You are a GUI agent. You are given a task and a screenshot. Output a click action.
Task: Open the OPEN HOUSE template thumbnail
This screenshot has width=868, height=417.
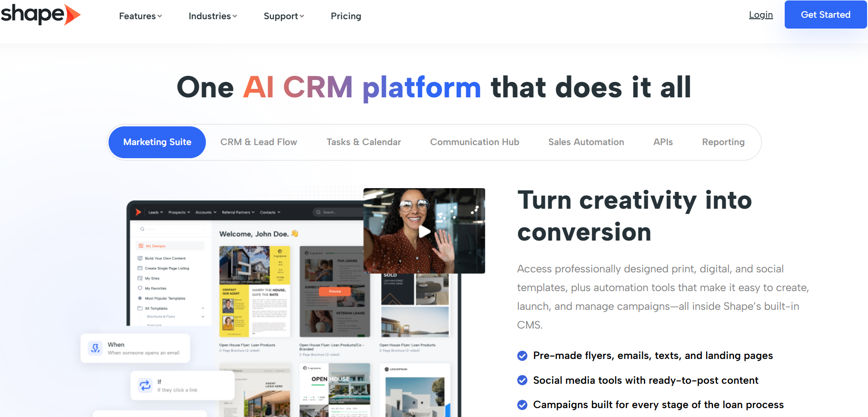tap(335, 390)
